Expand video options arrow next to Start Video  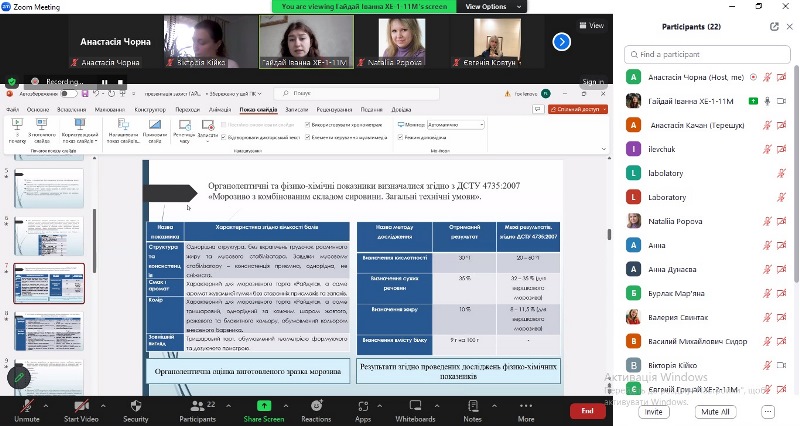(x=103, y=406)
